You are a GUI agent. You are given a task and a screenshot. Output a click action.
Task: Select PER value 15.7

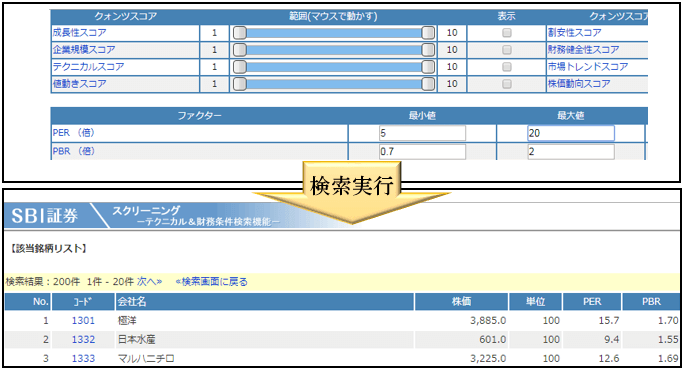(x=609, y=321)
